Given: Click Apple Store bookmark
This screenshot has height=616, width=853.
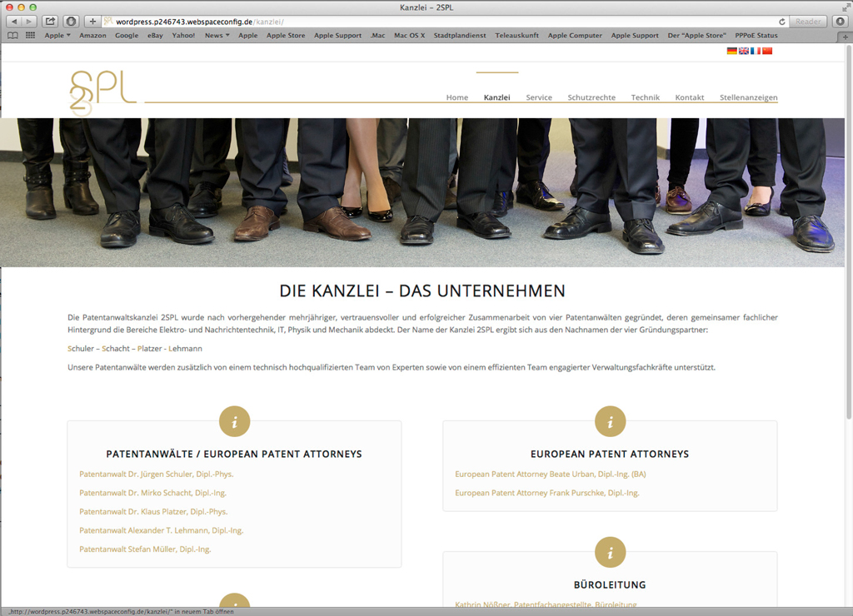Looking at the screenshot, I should point(286,35).
